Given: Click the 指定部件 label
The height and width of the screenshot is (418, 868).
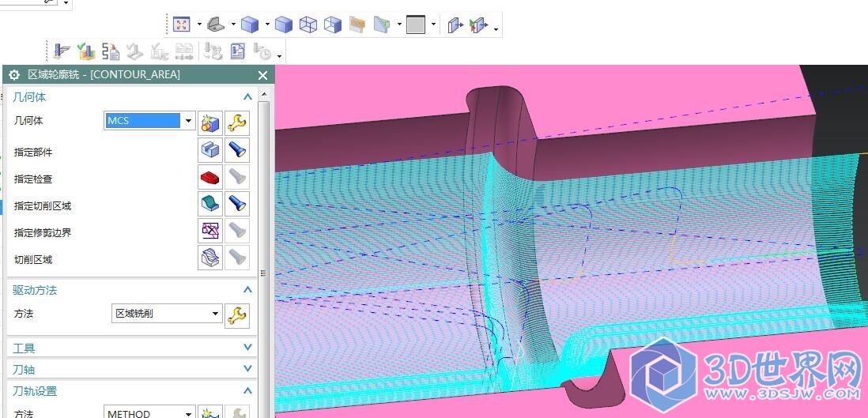Looking at the screenshot, I should click(33, 153).
